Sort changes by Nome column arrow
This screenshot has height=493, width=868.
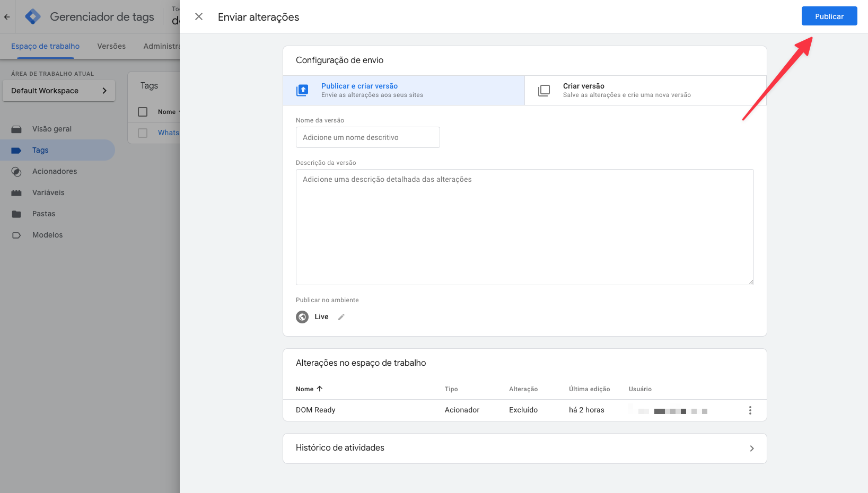tap(320, 389)
